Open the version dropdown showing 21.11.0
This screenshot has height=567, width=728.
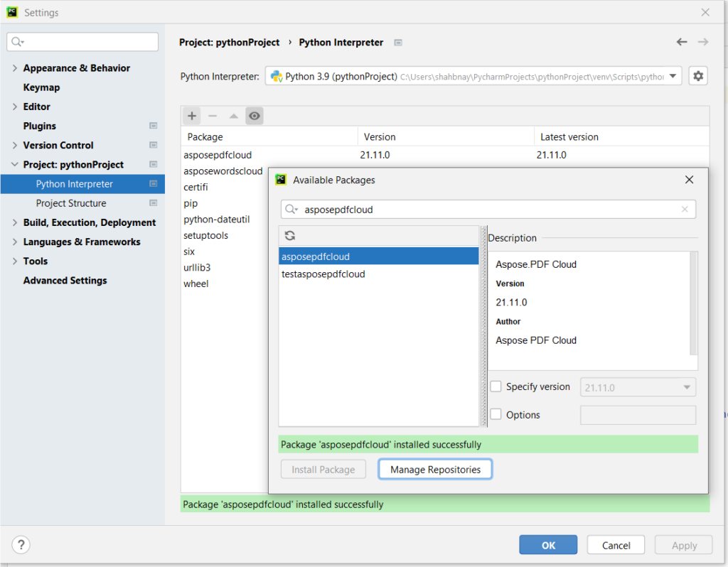pyautogui.click(x=686, y=387)
